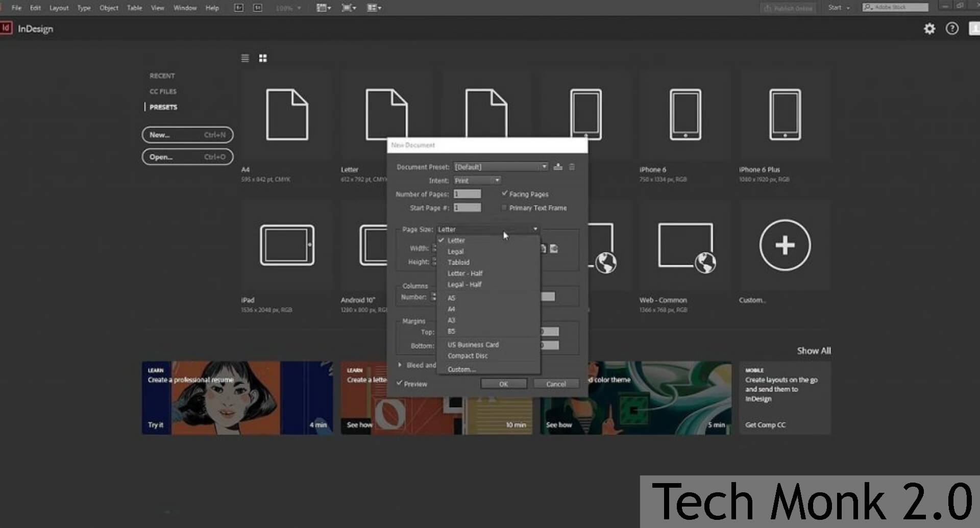This screenshot has height=528, width=980.
Task: Choose the A4 preset icon
Action: 287,114
